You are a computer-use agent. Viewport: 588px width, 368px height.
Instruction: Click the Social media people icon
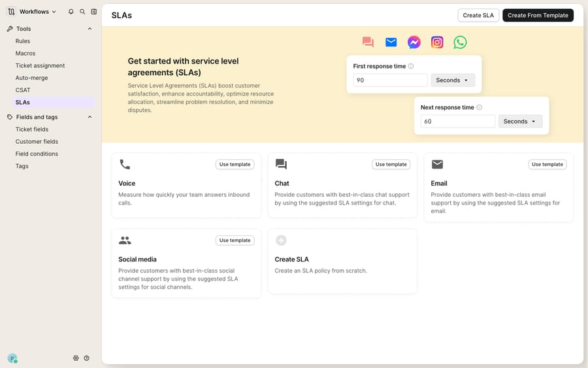click(x=125, y=240)
